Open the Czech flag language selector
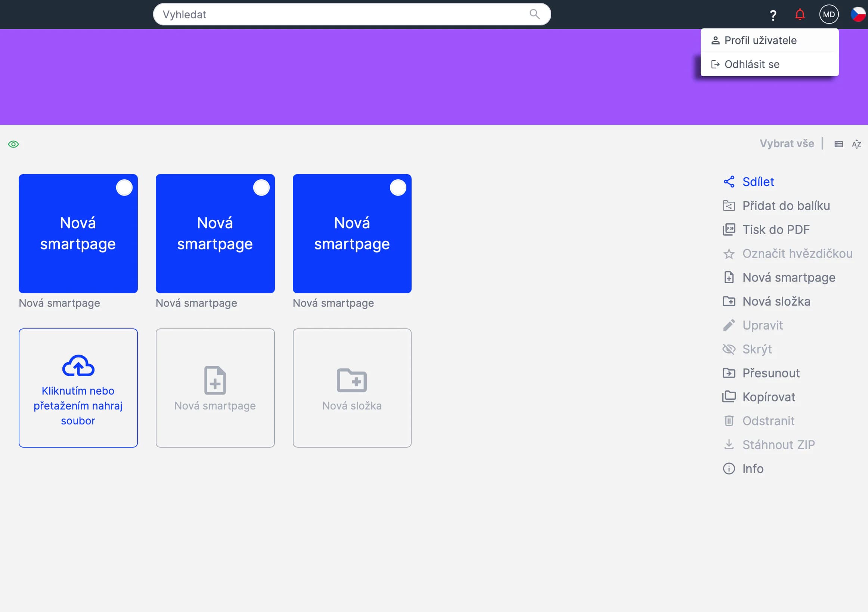The image size is (868, 612). [x=858, y=15]
